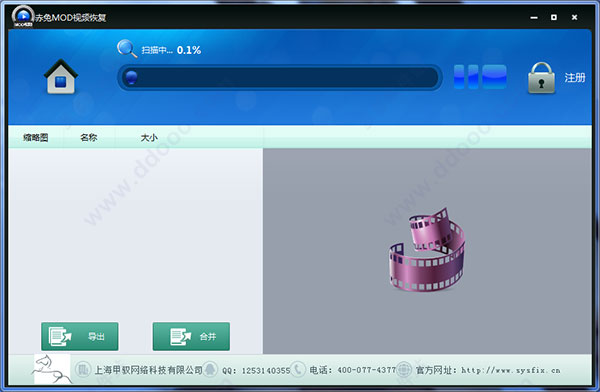Pause the scan
The height and width of the screenshot is (392, 600).
click(x=466, y=77)
